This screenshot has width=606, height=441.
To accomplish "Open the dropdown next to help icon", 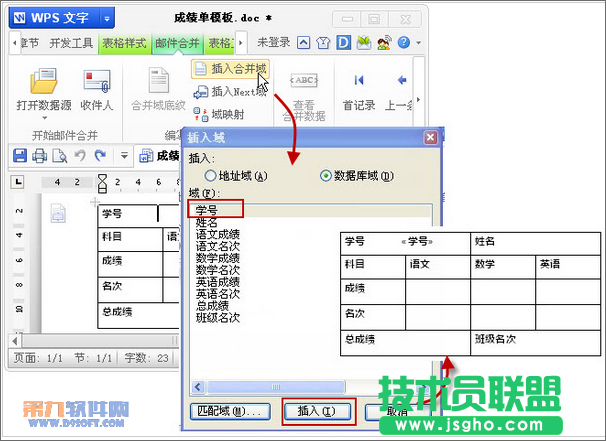I will [419, 43].
